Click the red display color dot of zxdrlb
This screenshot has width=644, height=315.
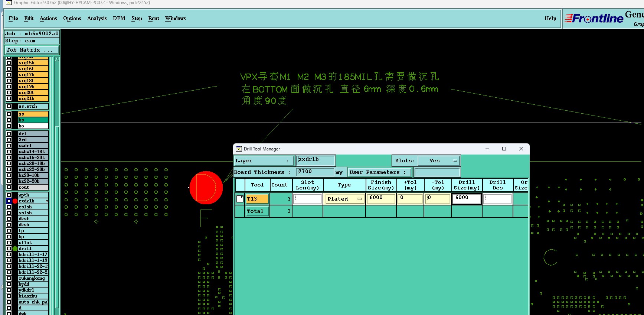(15, 201)
